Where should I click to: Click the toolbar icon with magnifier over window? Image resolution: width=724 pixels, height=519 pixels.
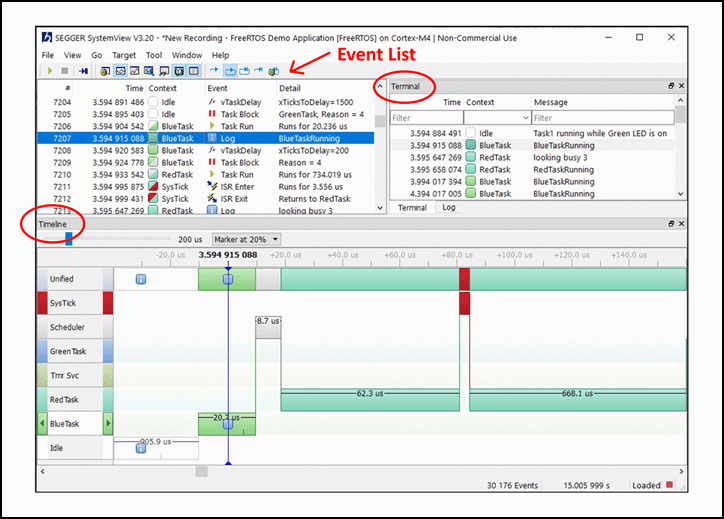[149, 71]
